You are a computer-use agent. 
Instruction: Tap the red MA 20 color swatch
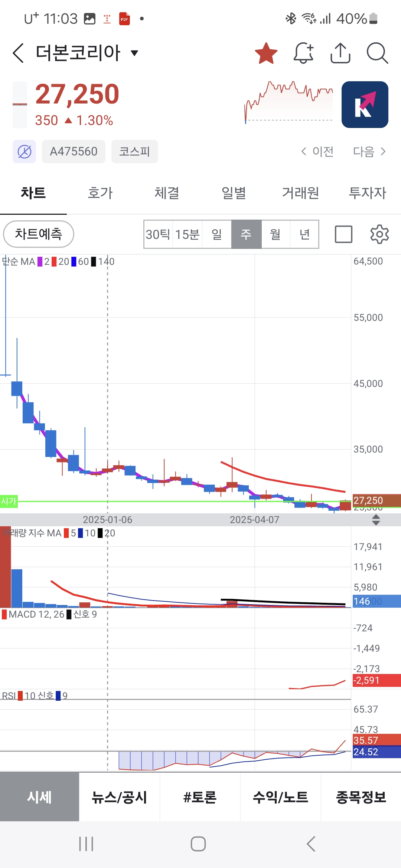(x=54, y=262)
